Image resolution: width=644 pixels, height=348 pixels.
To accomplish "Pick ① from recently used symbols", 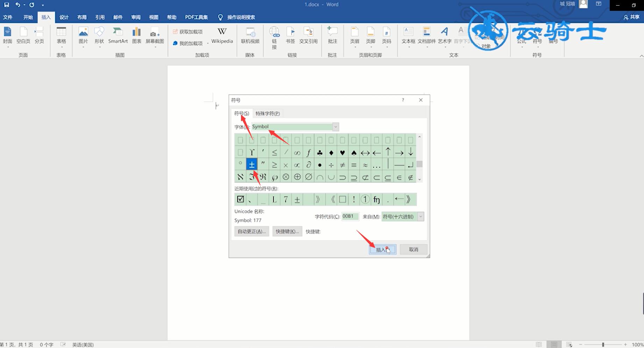I will (365, 199).
